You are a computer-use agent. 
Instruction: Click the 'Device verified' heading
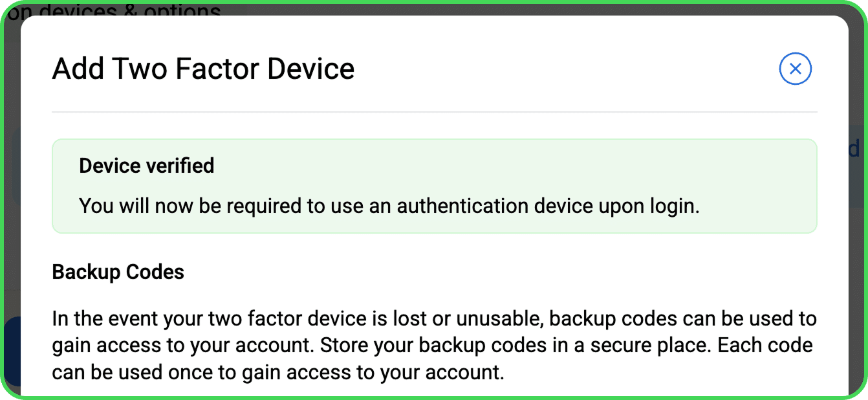[146, 166]
